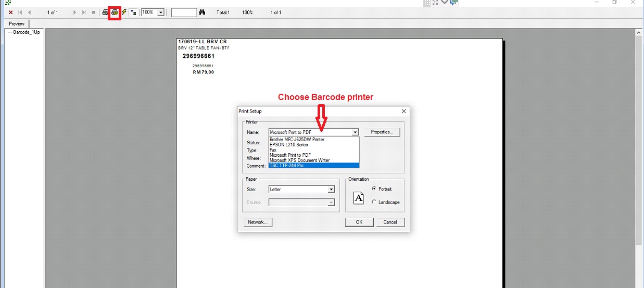Open printer Properties button
The image size is (644, 288).
(382, 132)
